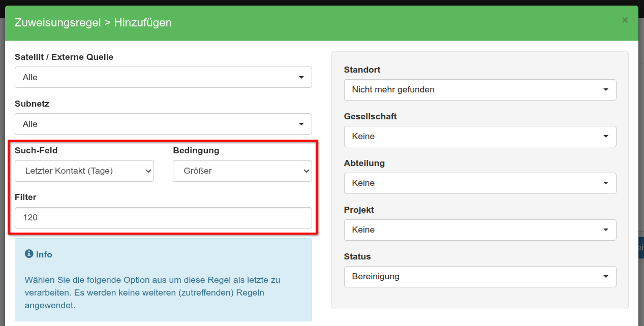Viewport: 644px width, 326px height.
Task: Open the Standort dropdown
Action: pyautogui.click(x=480, y=89)
